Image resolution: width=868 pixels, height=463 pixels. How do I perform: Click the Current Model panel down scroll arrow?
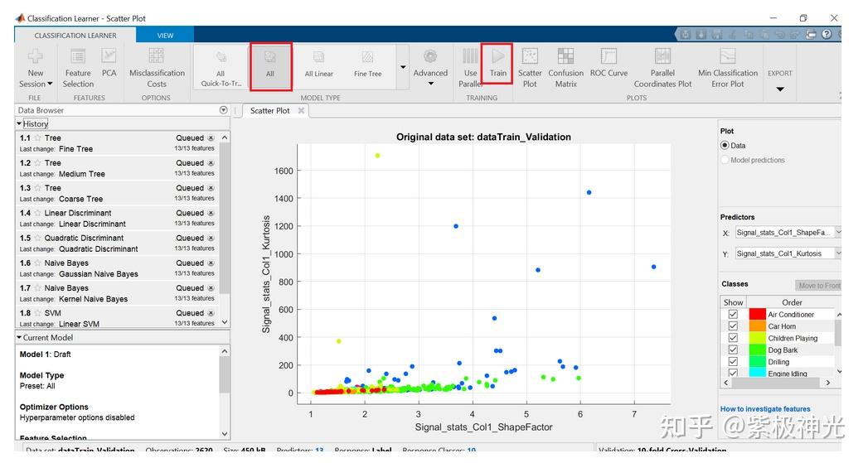click(224, 434)
